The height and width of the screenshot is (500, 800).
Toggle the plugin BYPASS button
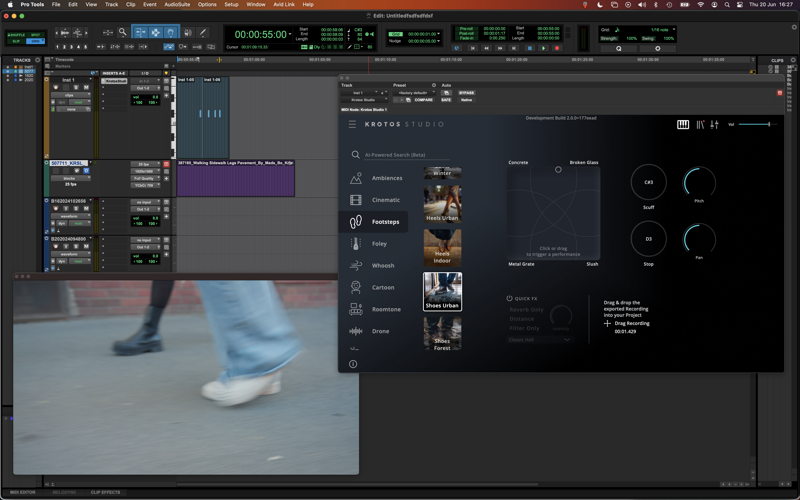466,93
